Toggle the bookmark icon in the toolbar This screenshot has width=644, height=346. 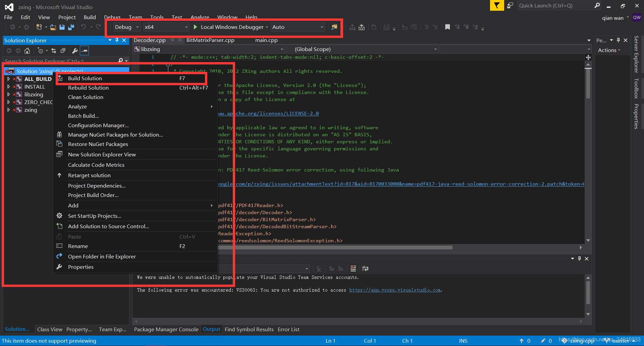pos(447,27)
